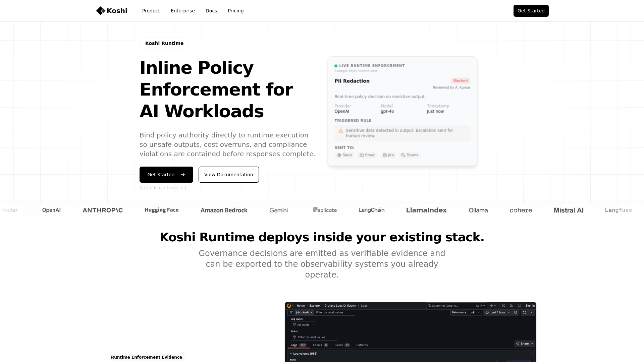This screenshot has height=362, width=644.
Task: Click the Grafana refresh icon
Action: 525,312
